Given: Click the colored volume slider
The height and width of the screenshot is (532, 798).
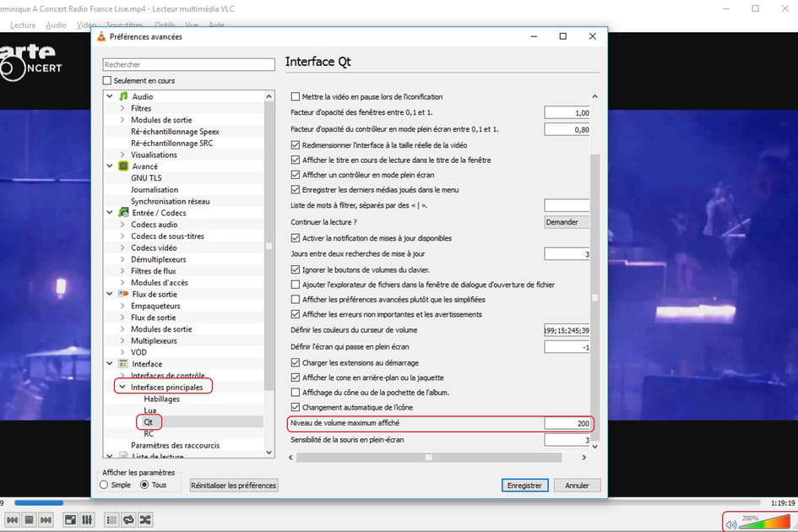Looking at the screenshot, I should 763,522.
